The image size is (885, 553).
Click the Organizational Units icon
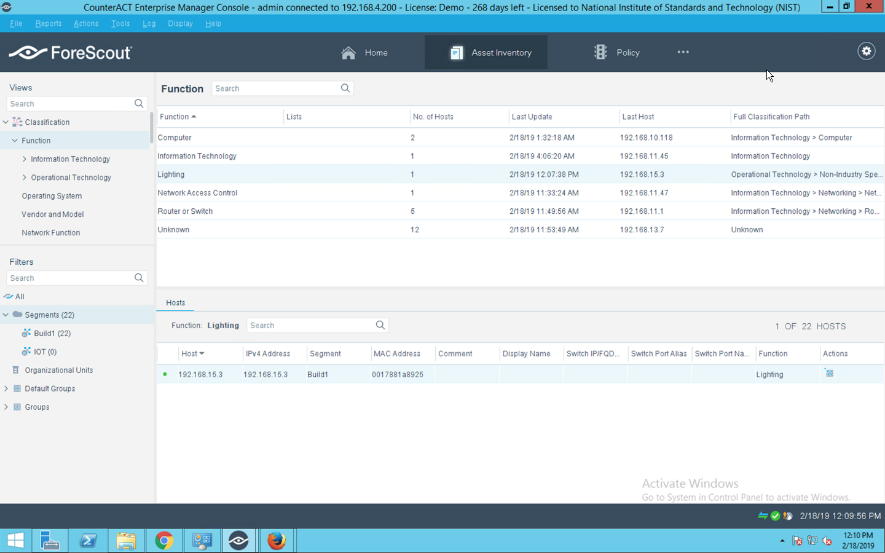(x=16, y=370)
